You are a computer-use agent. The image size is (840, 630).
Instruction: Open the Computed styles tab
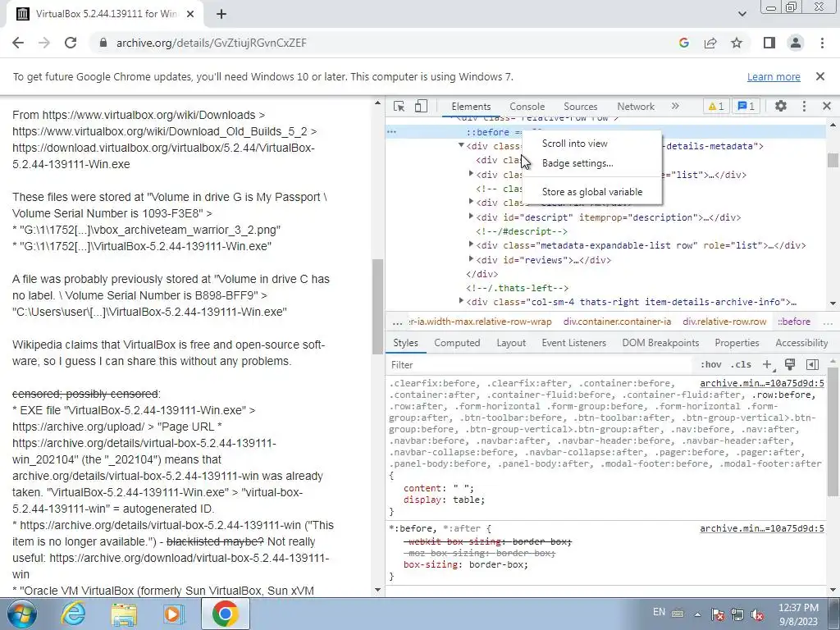[457, 343]
